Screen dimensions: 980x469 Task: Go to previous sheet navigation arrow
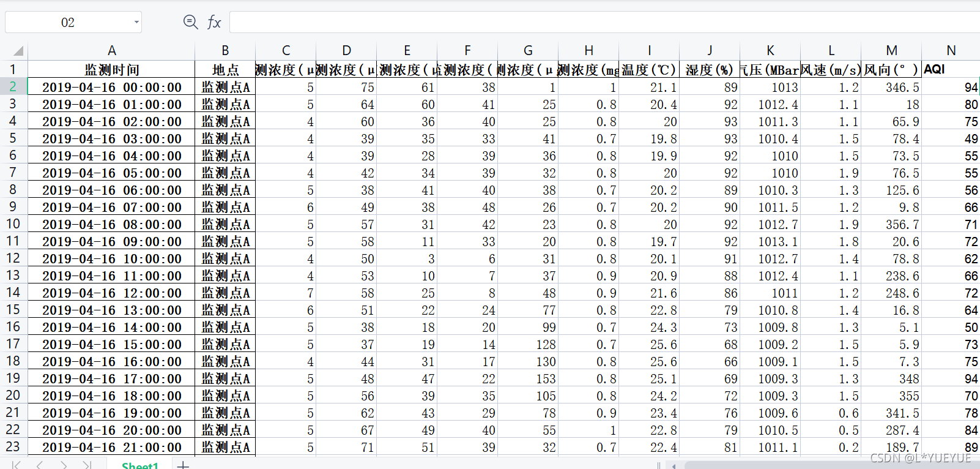40,465
